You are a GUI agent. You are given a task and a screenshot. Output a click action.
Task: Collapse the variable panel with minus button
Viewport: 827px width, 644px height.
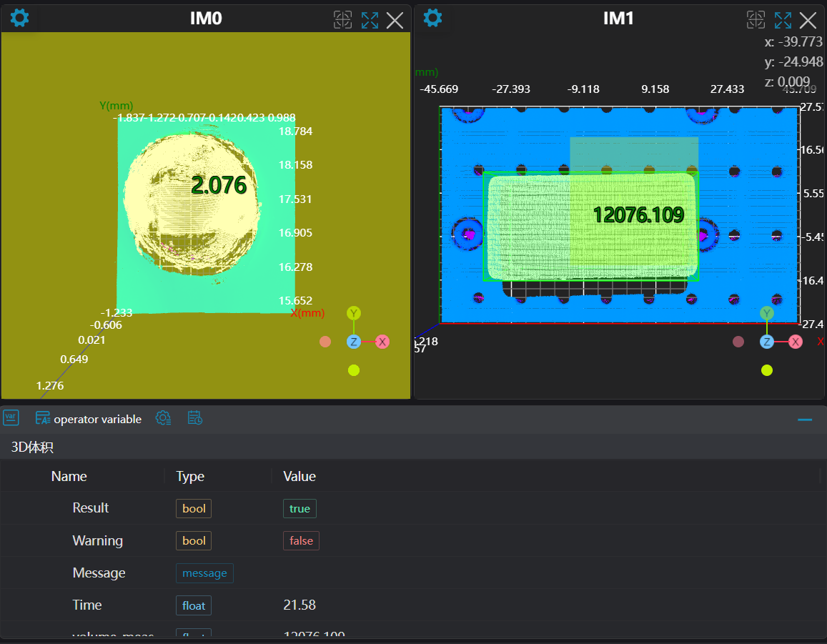pos(805,420)
